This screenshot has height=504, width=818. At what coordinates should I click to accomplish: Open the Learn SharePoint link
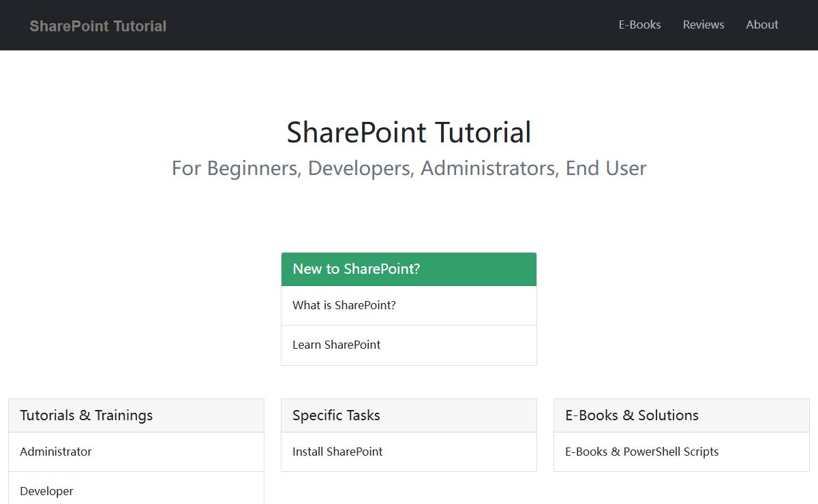tap(409, 345)
